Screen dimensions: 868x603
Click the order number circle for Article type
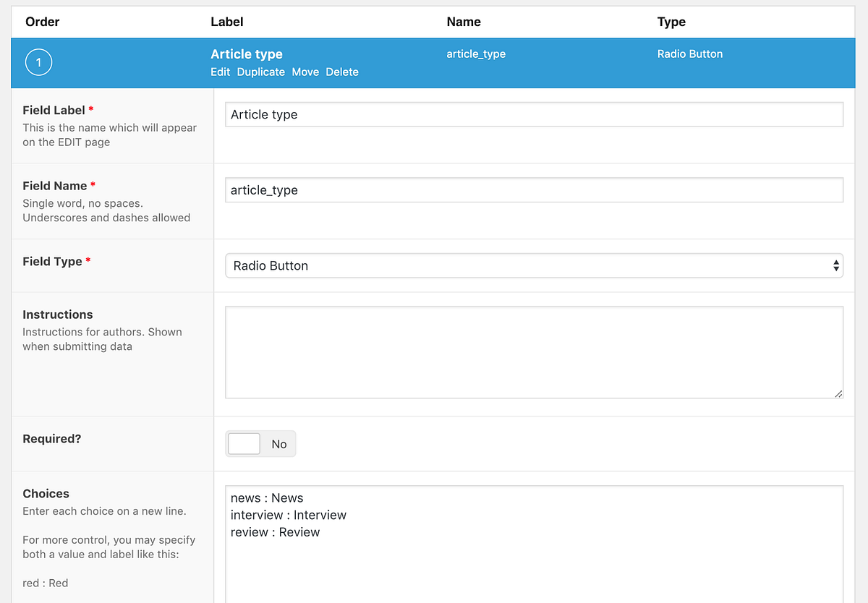(x=38, y=62)
